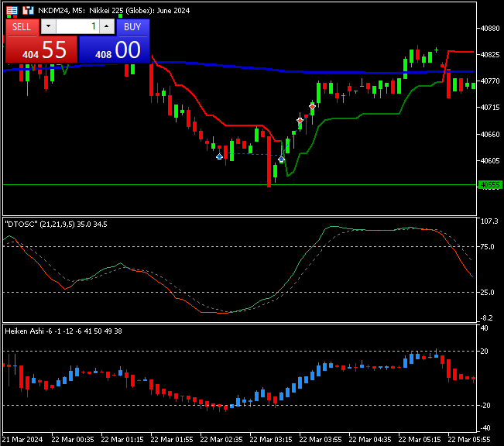Image resolution: width=504 pixels, height=446 pixels.
Task: Click the green 40555 price level label
Action: pos(490,185)
